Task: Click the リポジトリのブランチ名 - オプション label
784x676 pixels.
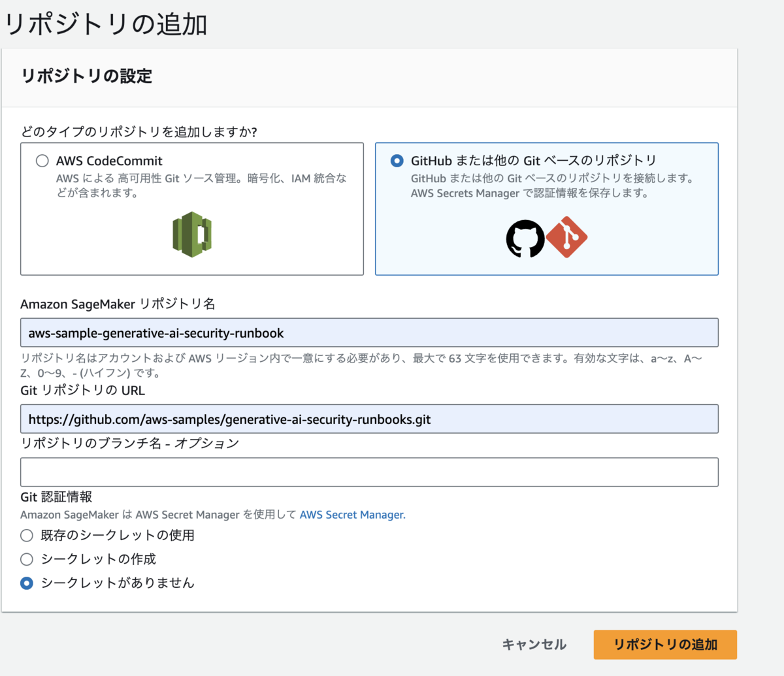Action: click(130, 443)
